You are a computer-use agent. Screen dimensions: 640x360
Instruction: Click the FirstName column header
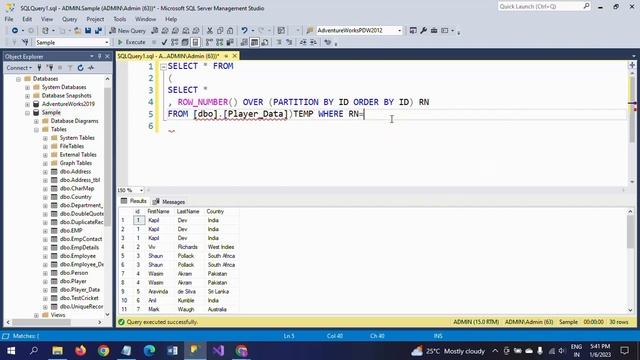(x=158, y=211)
